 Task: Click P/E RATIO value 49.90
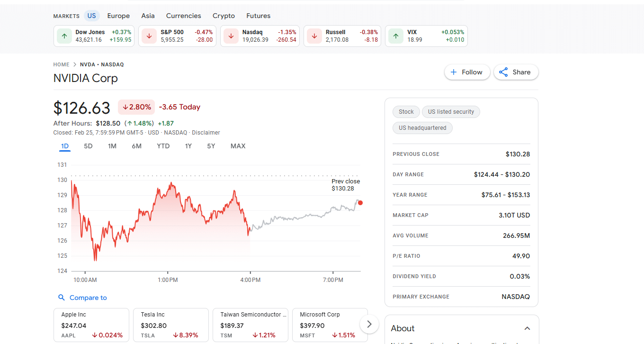[521, 256]
